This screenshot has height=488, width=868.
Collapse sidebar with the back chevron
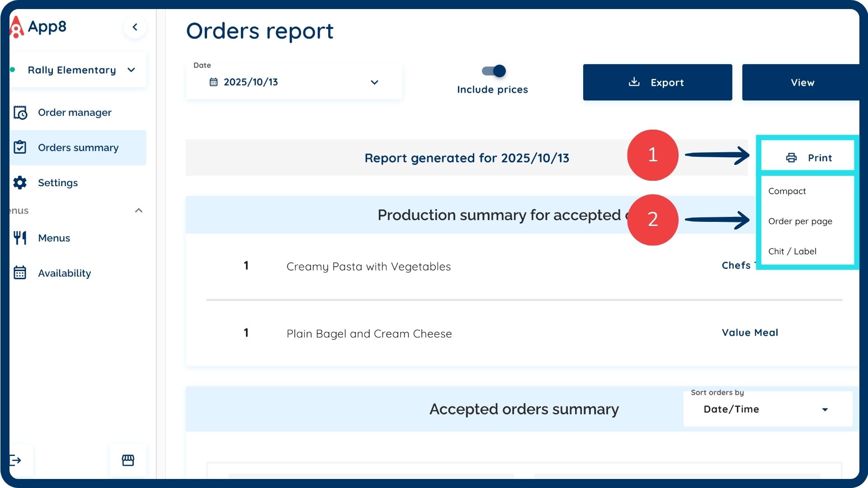point(135,27)
